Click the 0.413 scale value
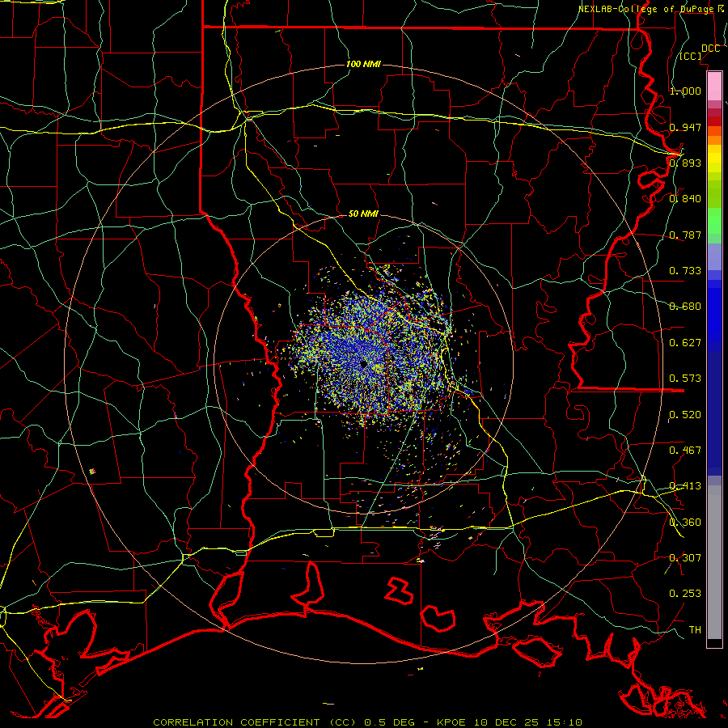The image size is (728, 728). pos(685,486)
